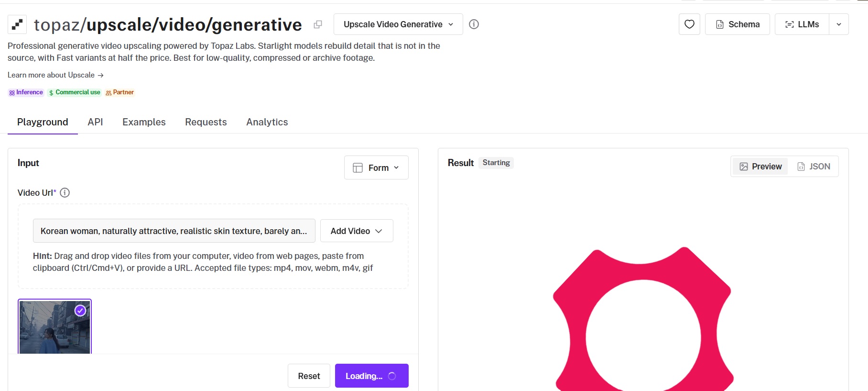The image size is (868, 391).
Task: Open the Add Video dropdown
Action: [357, 231]
